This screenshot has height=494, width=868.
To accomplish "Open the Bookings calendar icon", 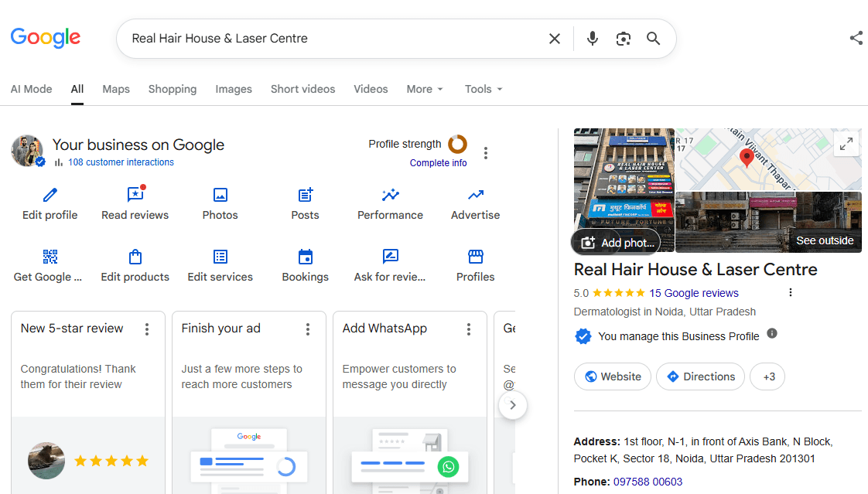I will 306,257.
